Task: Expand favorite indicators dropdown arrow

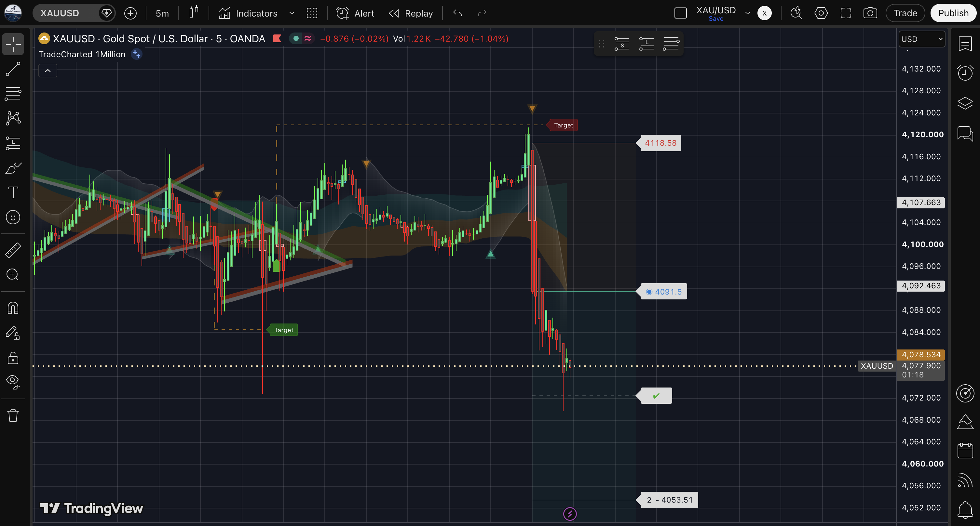Action: click(292, 13)
